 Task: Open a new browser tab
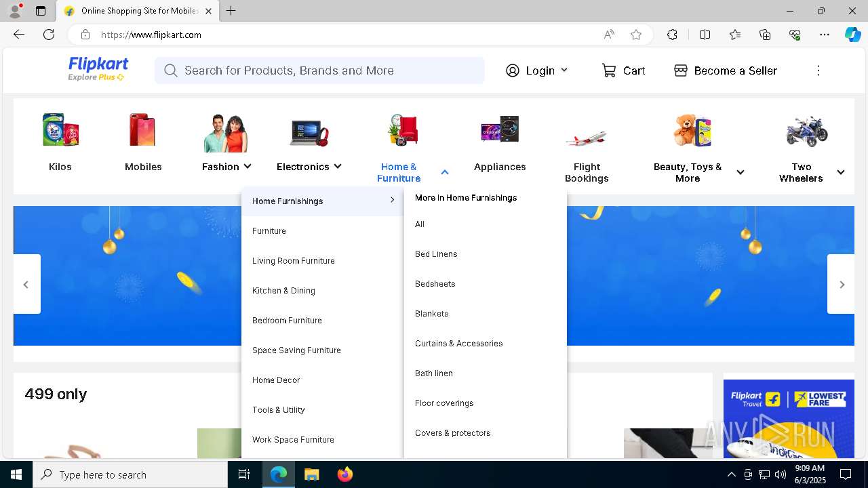point(231,11)
